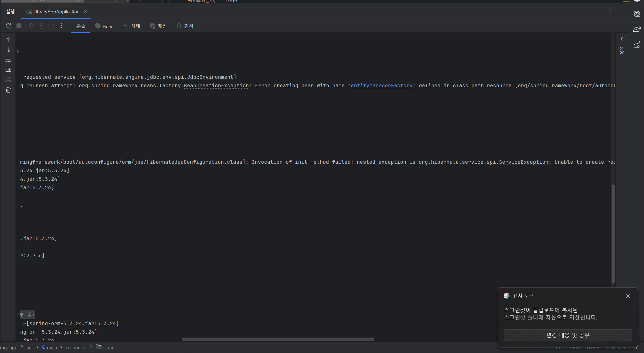Click the JdbcEnvironment class reference
Viewport: 644px width, 353px height.
210,77
